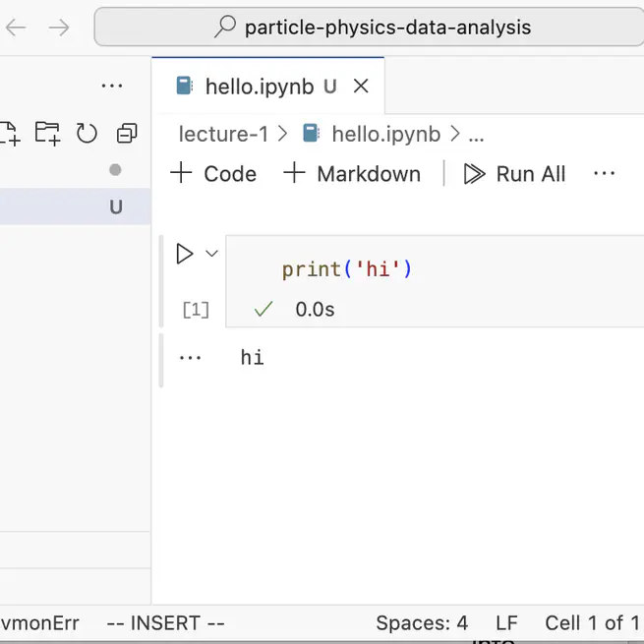Screen dimensions: 644x644
Task: Click the execution count [1]
Action: coord(196,310)
